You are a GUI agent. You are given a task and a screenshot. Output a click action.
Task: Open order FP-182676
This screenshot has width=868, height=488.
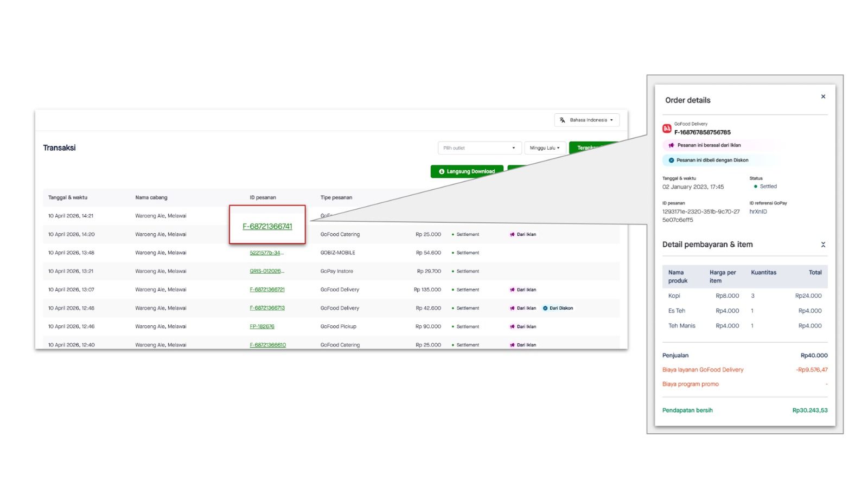[262, 327]
